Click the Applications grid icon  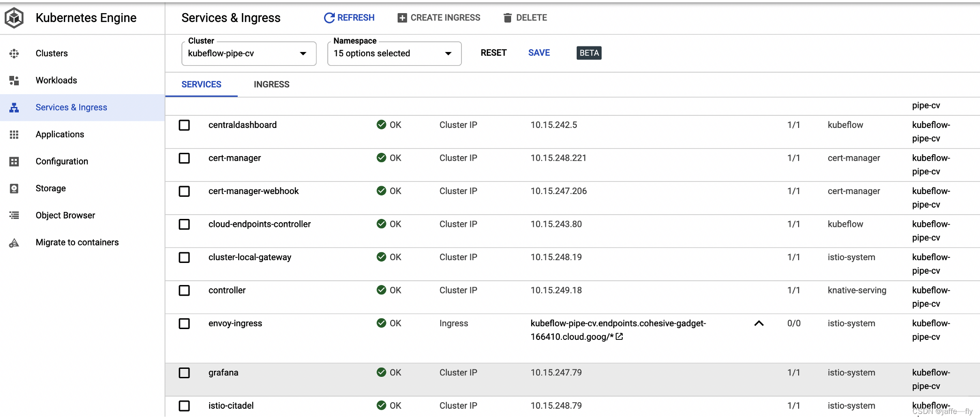click(14, 135)
